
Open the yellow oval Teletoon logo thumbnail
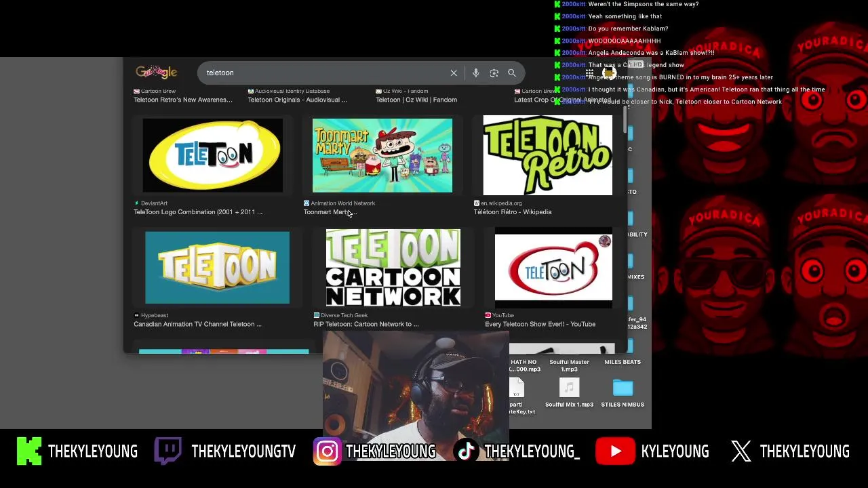213,155
